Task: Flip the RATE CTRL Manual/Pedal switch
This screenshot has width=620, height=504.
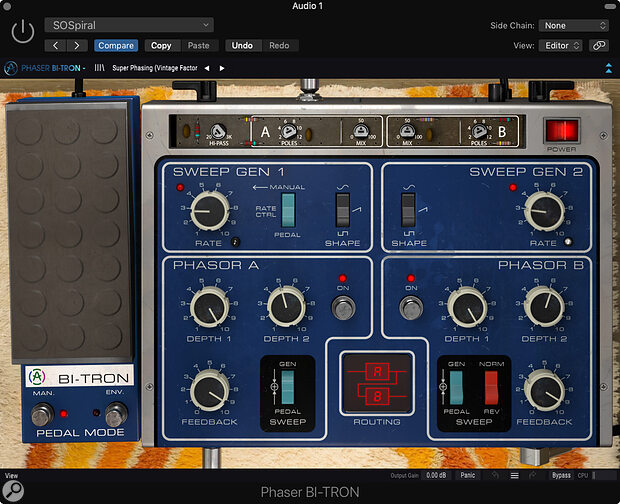Action: 288,210
